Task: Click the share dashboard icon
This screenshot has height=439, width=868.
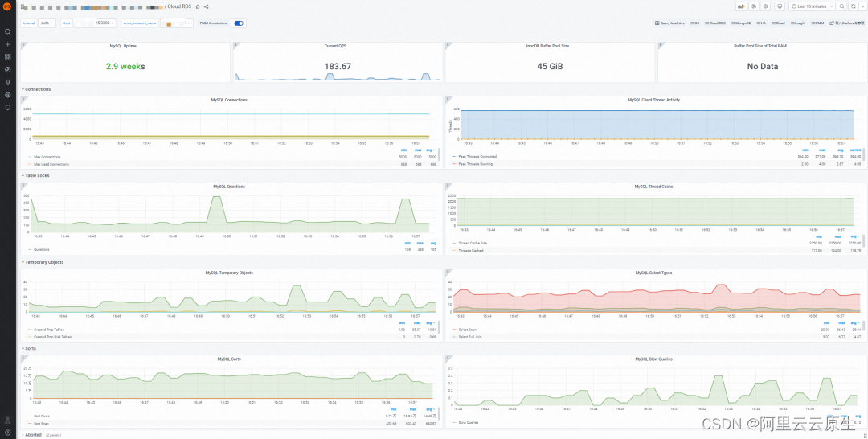Action: [x=207, y=6]
